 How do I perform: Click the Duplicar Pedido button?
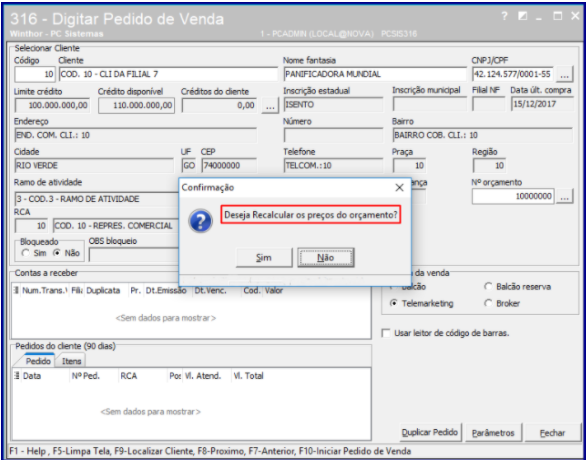pos(430,432)
